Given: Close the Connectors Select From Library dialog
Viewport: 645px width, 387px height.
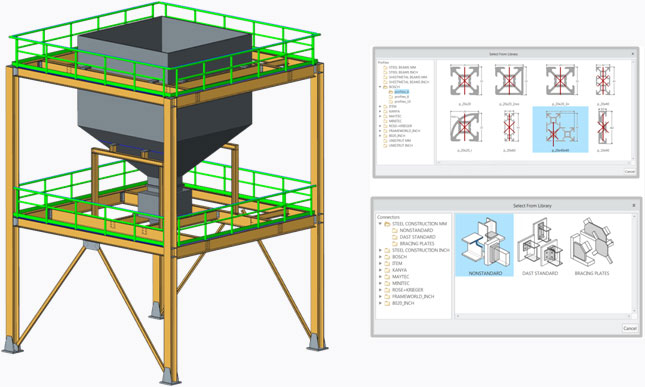Looking at the screenshot, I should [x=633, y=205].
